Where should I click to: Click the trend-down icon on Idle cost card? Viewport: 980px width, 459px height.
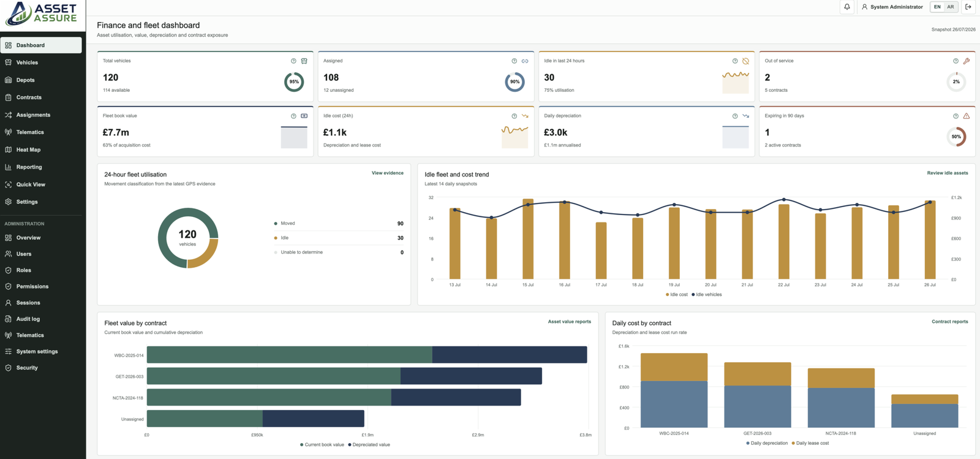[x=525, y=116]
